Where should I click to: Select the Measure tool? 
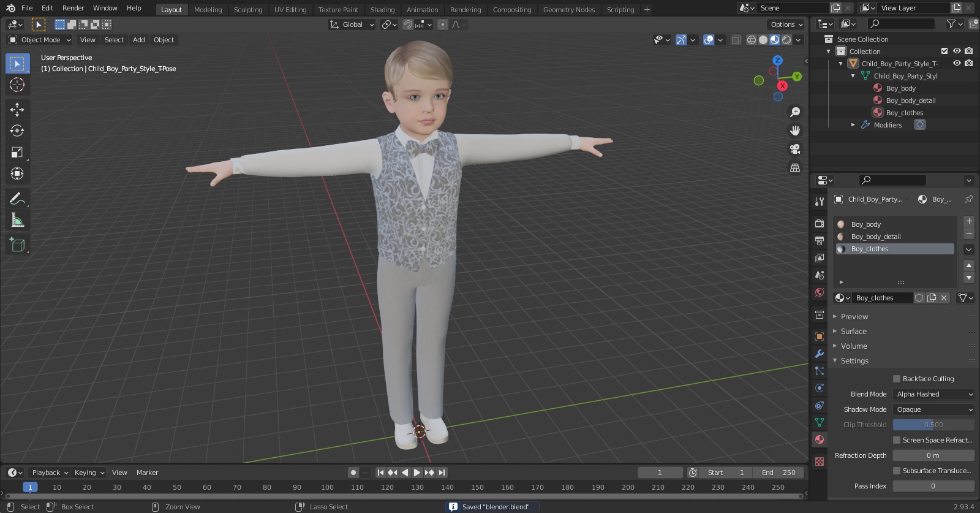(17, 219)
